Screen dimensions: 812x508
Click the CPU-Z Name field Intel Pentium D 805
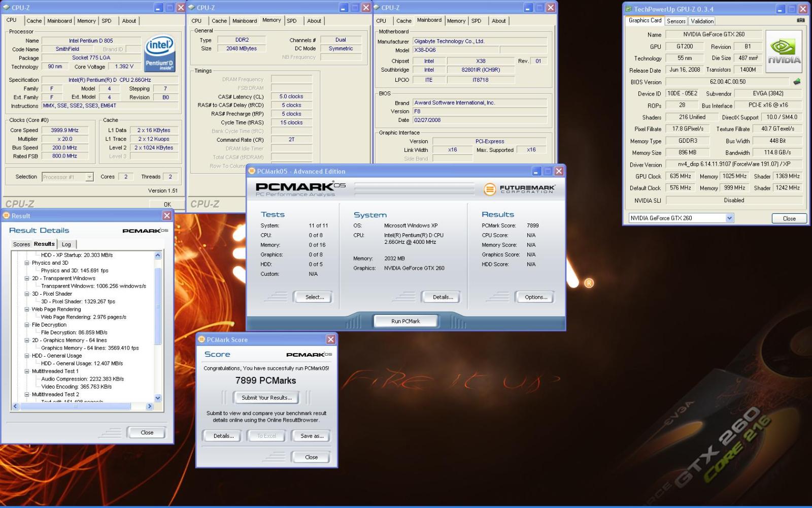click(91, 41)
